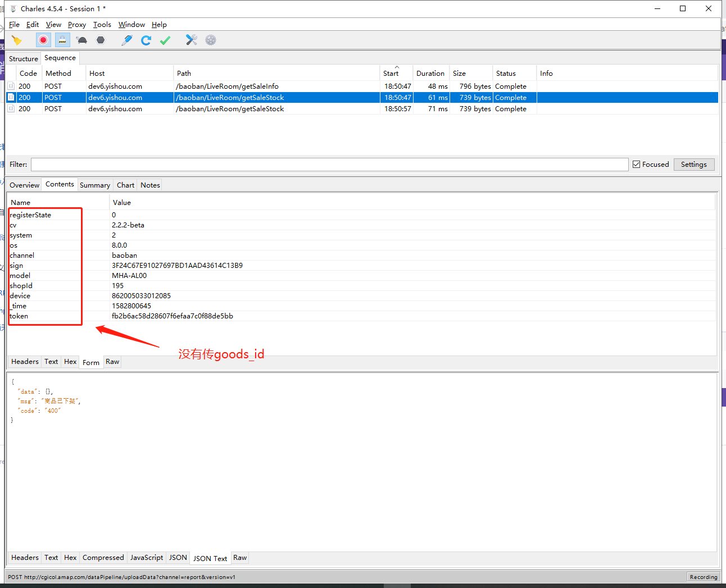Viewport: 726px width, 588px height.
Task: Select the highlighted getSaleStock request at 18:50:47
Action: tap(362, 97)
